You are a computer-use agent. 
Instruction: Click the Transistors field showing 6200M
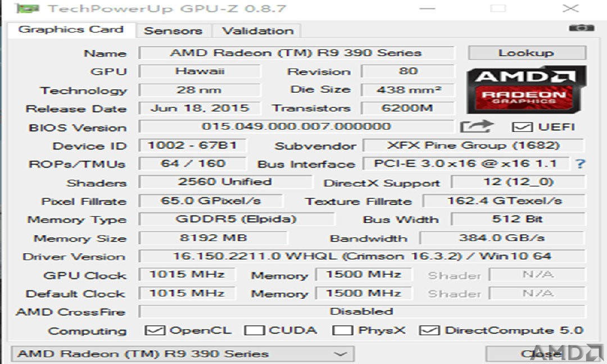click(x=407, y=108)
